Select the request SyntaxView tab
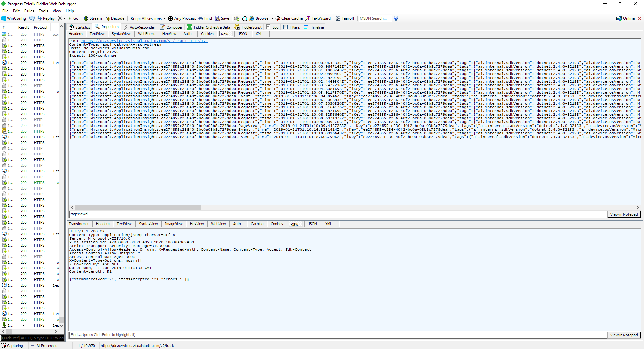This screenshot has height=349, width=644. tap(121, 34)
